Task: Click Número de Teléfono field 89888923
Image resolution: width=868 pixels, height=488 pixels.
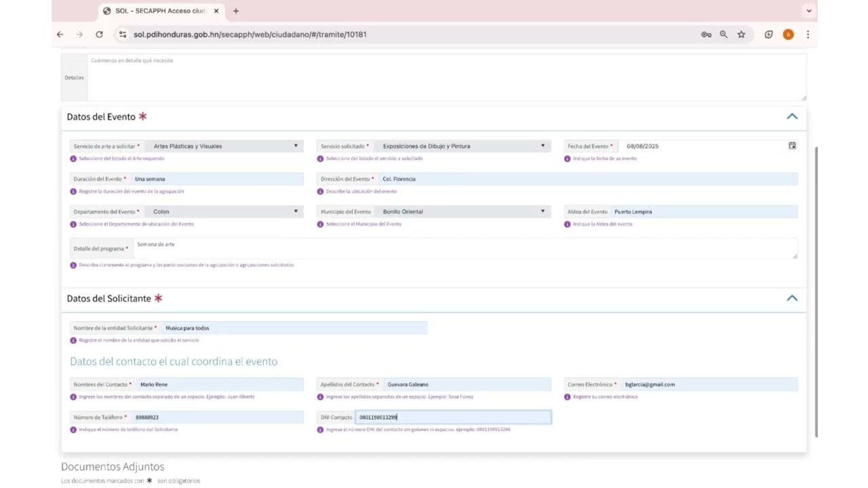Action: [218, 418]
